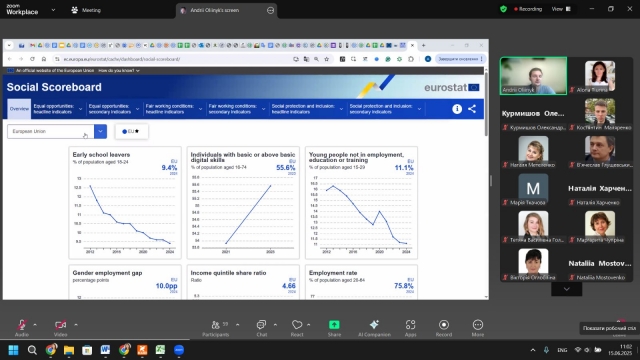Click the browser back arrow

tap(10, 59)
